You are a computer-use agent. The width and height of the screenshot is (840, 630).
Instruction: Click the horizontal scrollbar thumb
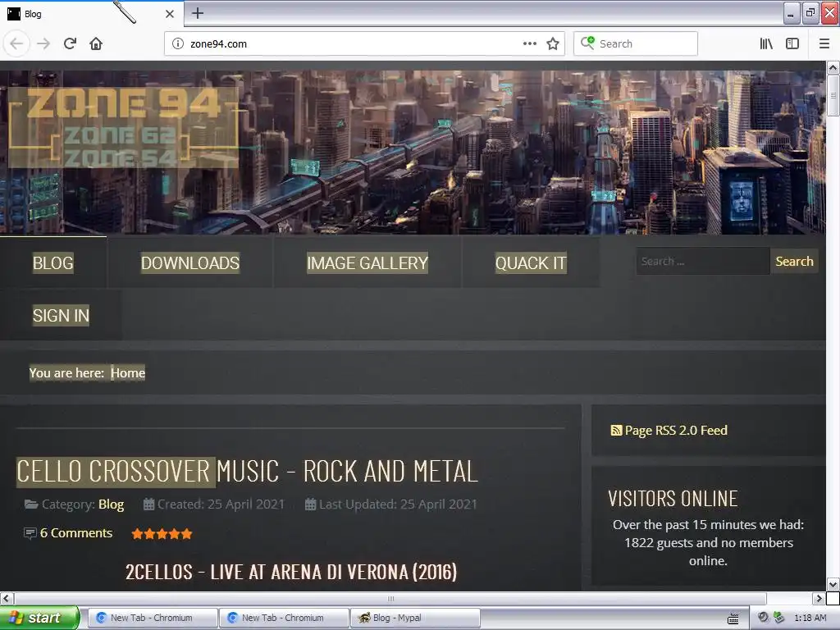tap(390, 598)
